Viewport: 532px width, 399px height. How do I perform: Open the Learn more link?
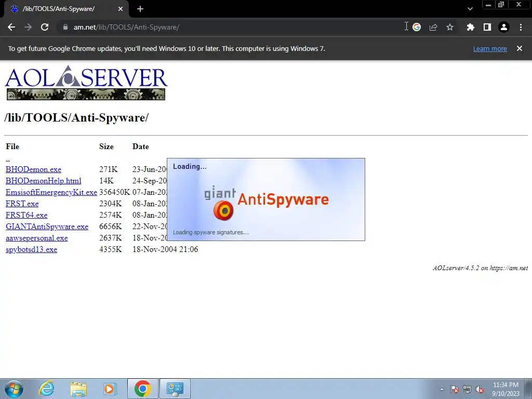(x=490, y=49)
